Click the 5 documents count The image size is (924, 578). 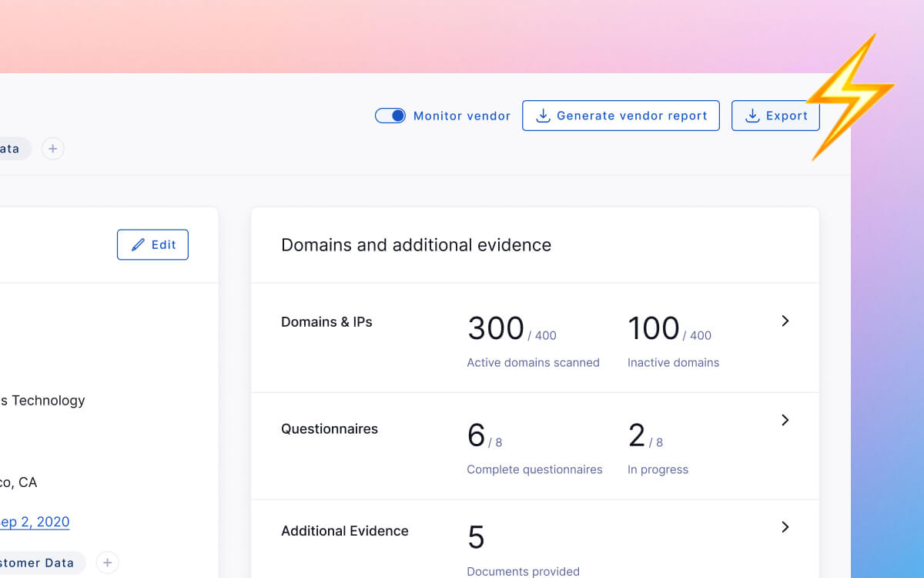(x=477, y=538)
